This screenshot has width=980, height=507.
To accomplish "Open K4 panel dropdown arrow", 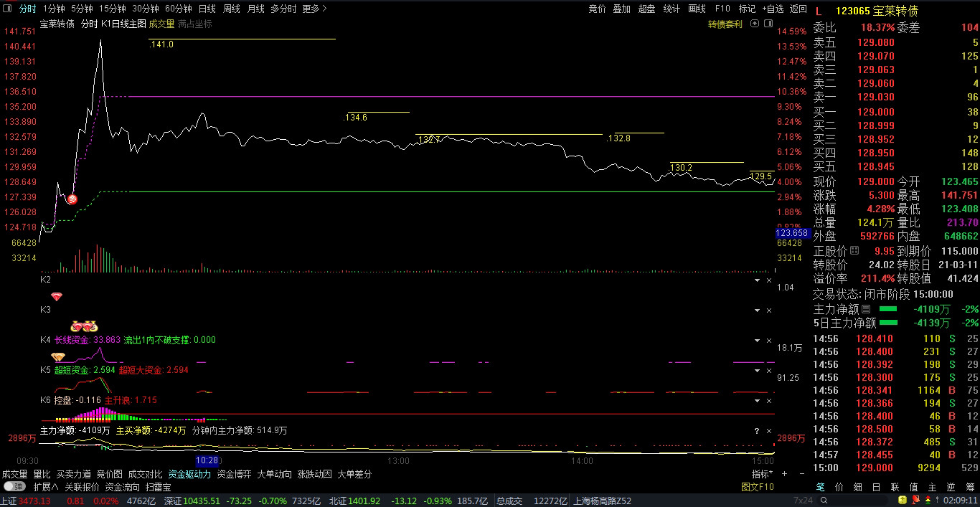I will point(756,341).
